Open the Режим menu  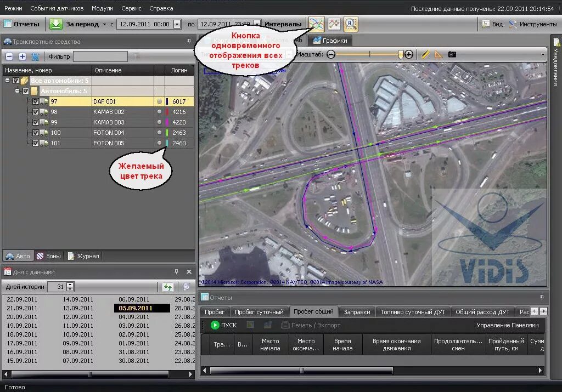[13, 8]
